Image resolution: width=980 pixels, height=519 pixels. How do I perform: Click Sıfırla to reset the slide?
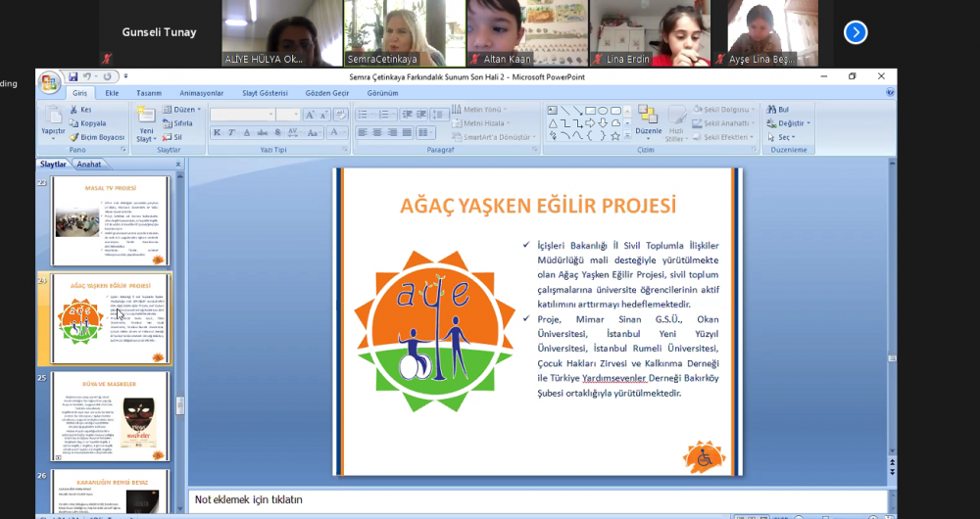pyautogui.click(x=177, y=123)
